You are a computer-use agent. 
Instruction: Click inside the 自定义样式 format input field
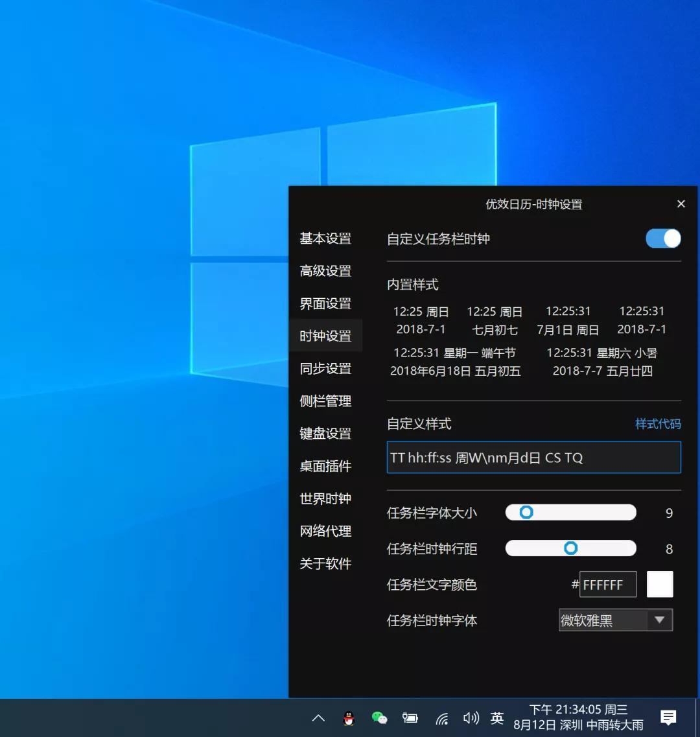[533, 457]
